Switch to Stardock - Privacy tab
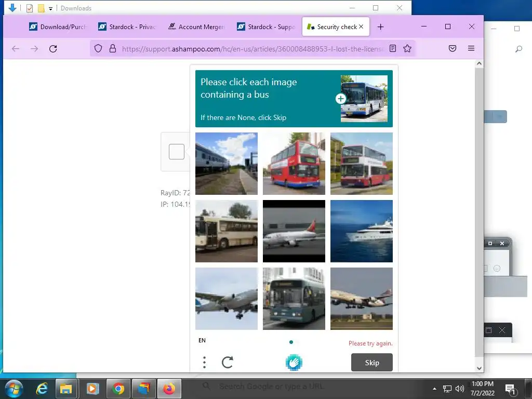The width and height of the screenshot is (532, 399). pos(127,27)
